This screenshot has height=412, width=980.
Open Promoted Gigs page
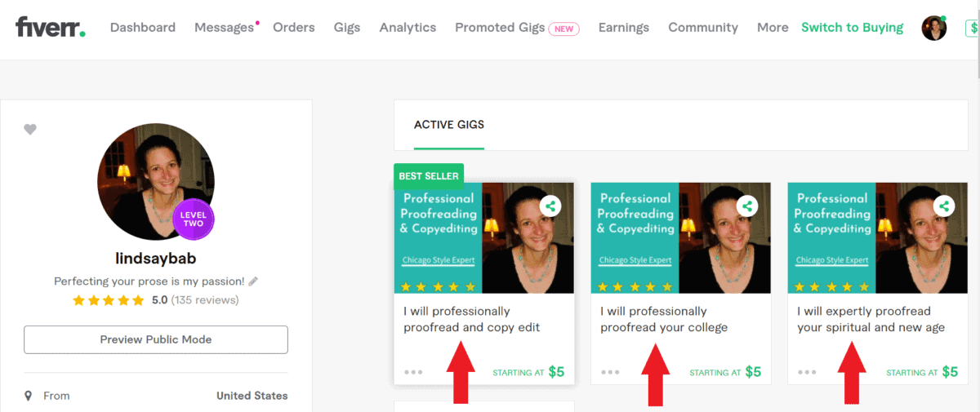(500, 28)
